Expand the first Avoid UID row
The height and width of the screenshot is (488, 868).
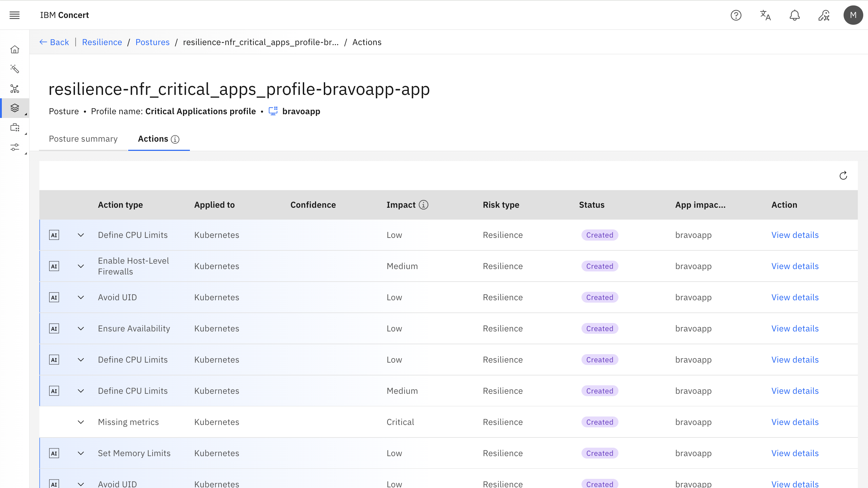point(81,298)
